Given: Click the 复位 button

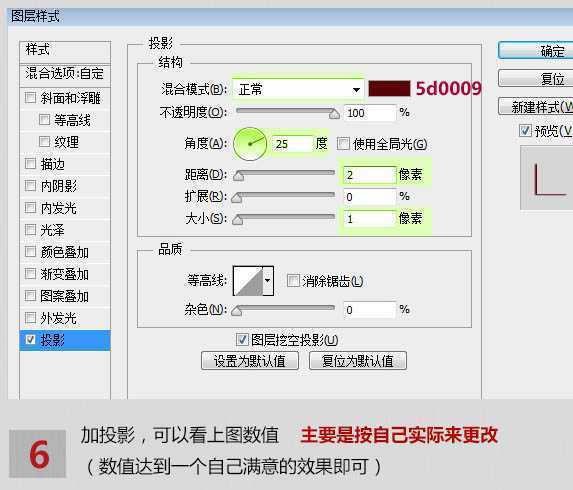Looking at the screenshot, I should click(536, 78).
